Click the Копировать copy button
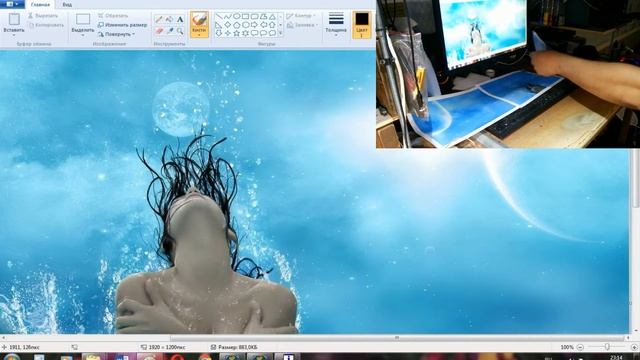Viewport: 640px width, 360px height. coord(46,25)
